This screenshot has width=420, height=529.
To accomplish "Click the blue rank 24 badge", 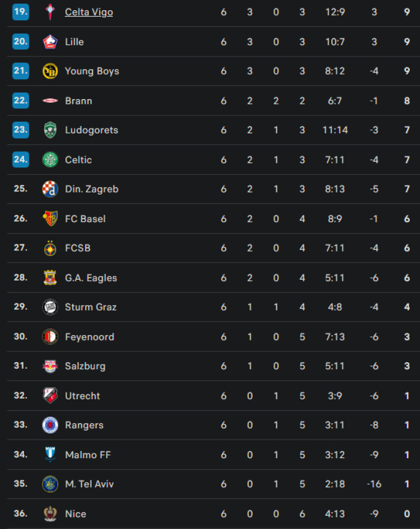I will pos(21,160).
